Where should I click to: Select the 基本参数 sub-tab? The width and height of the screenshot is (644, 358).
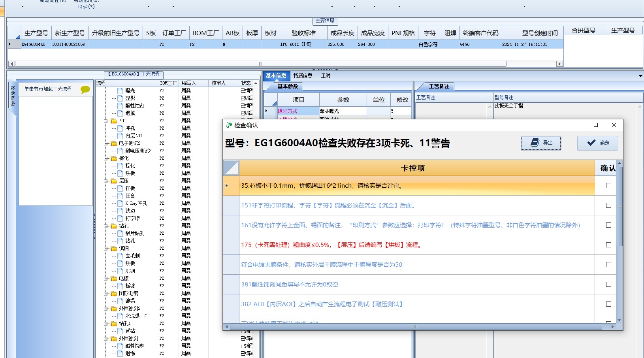pos(287,86)
